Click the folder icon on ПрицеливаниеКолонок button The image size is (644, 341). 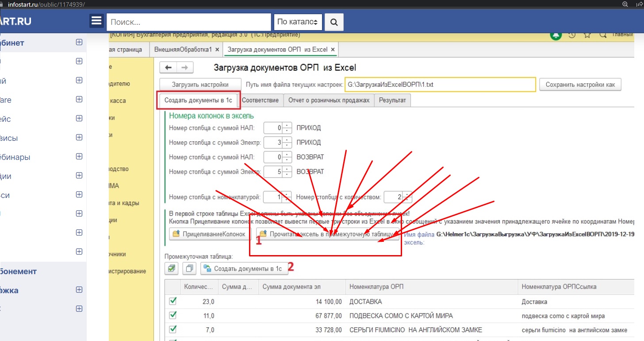click(x=176, y=234)
